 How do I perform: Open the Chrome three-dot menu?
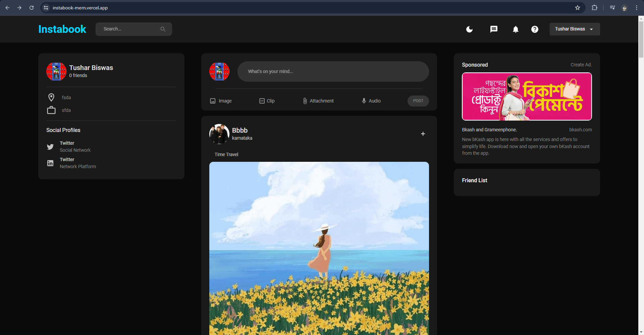pyautogui.click(x=637, y=7)
